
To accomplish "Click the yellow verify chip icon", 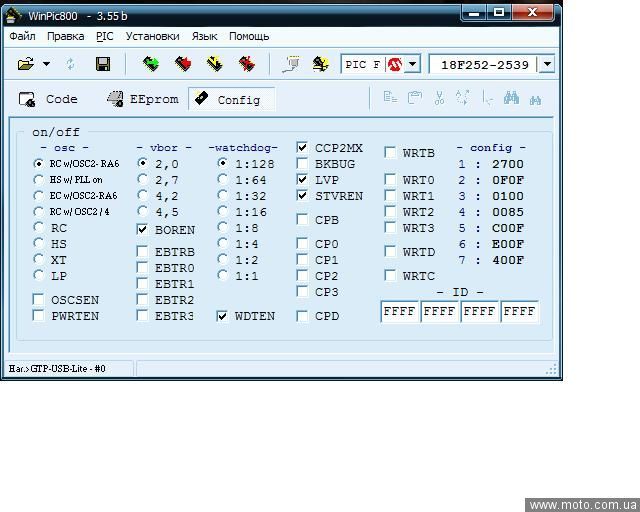I will pos(215,64).
